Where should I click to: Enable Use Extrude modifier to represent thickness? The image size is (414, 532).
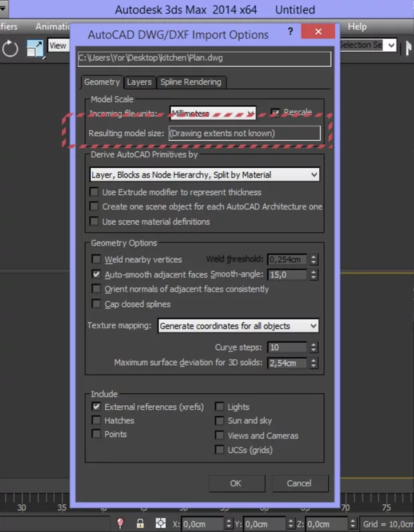[x=94, y=192]
